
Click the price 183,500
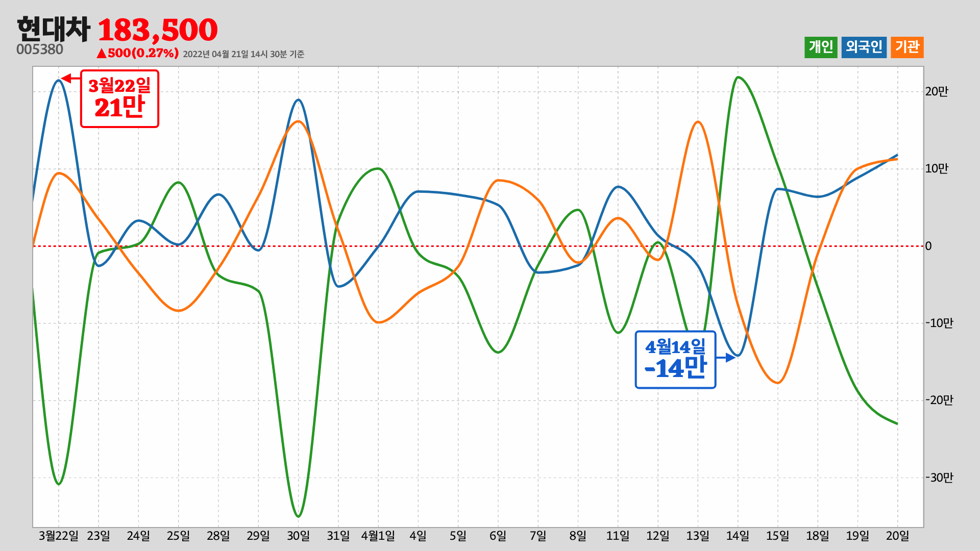158,30
